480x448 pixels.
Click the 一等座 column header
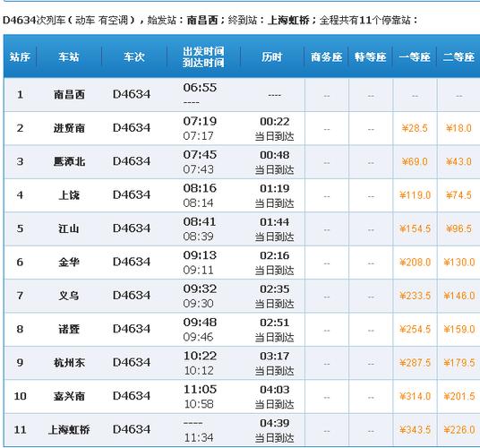click(415, 57)
